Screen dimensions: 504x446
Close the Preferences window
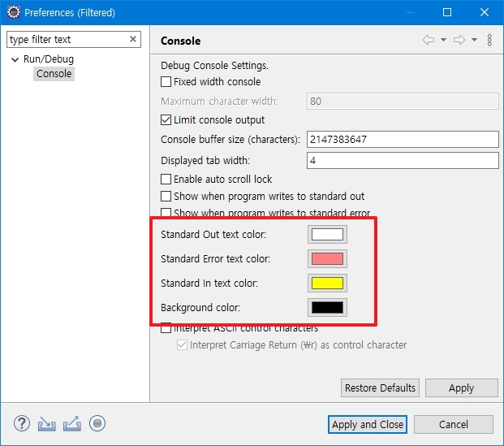[485, 12]
